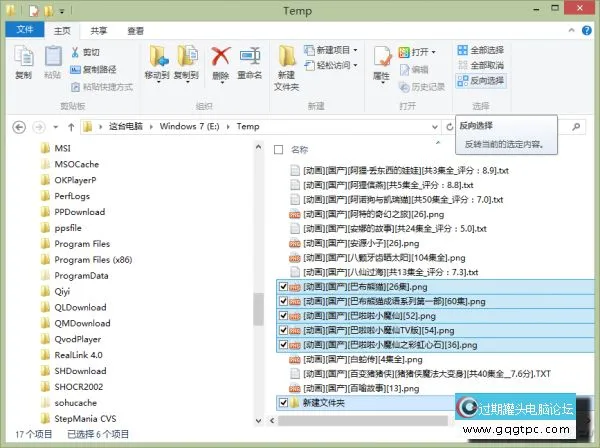Expand the Windows 7 (E:) breadcrumb arrow
The image size is (600, 448).
pyautogui.click(x=228, y=127)
